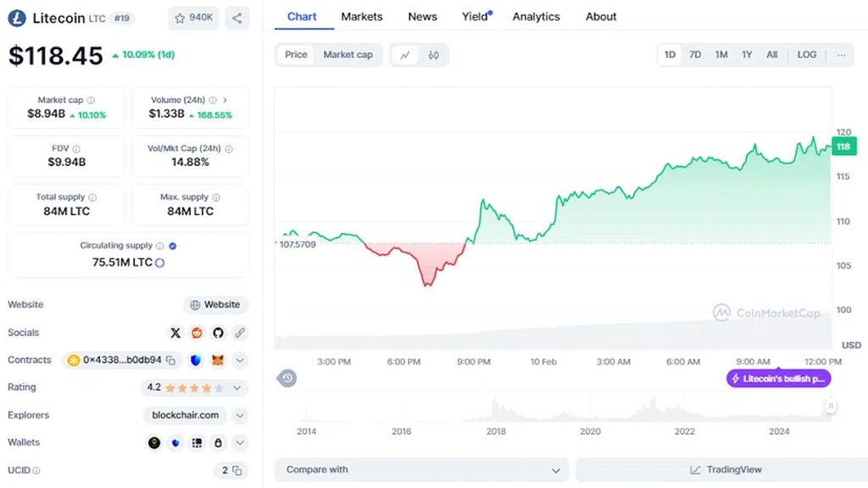Show Volume (24h) info icon
868x488 pixels.
(213, 100)
